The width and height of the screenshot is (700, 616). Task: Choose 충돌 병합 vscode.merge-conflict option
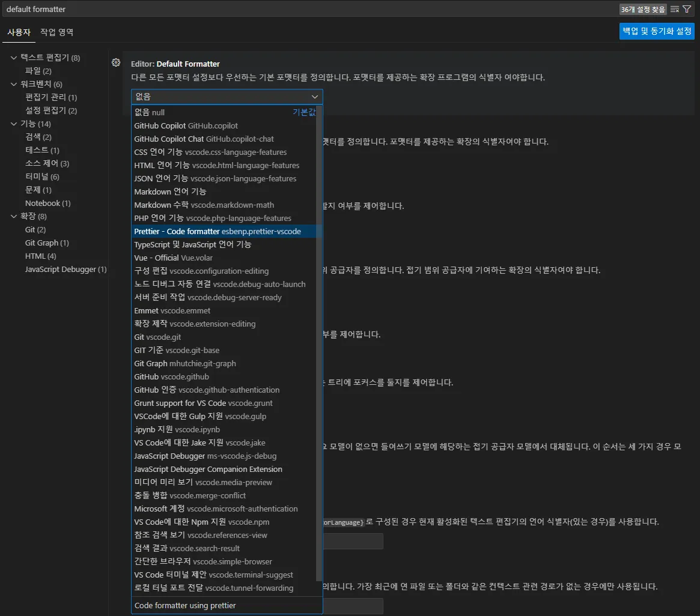point(224,495)
